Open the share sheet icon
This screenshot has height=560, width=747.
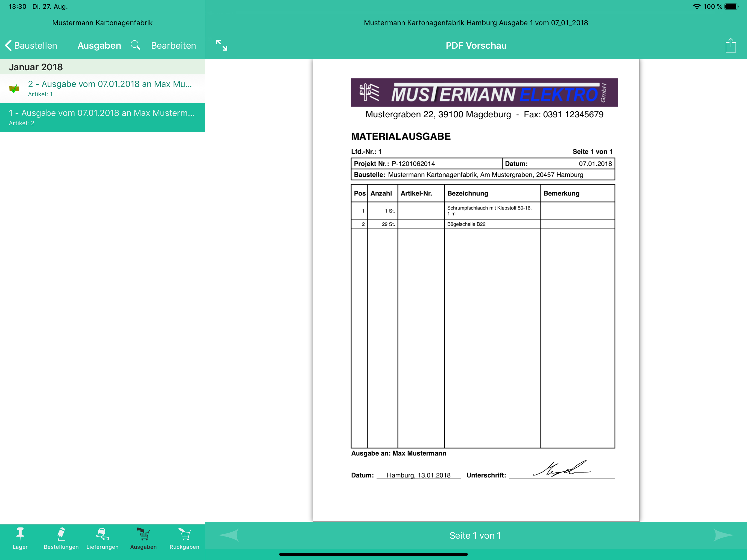(730, 45)
